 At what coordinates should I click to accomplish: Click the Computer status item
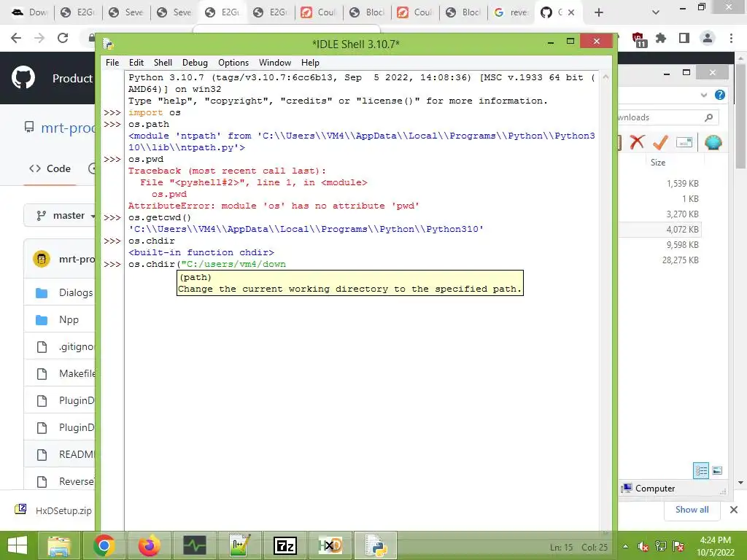click(649, 488)
